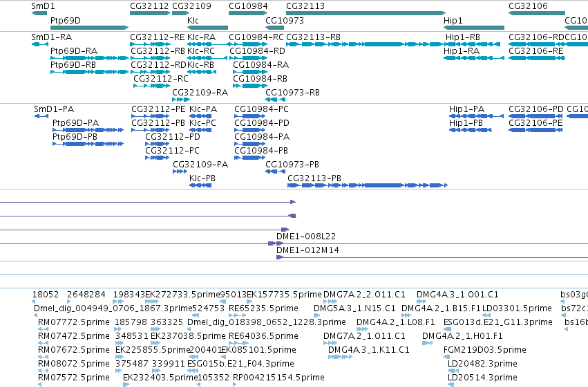Click the DME1-012M14 clone line
This screenshot has height=388, width=588.
[x=432, y=257]
